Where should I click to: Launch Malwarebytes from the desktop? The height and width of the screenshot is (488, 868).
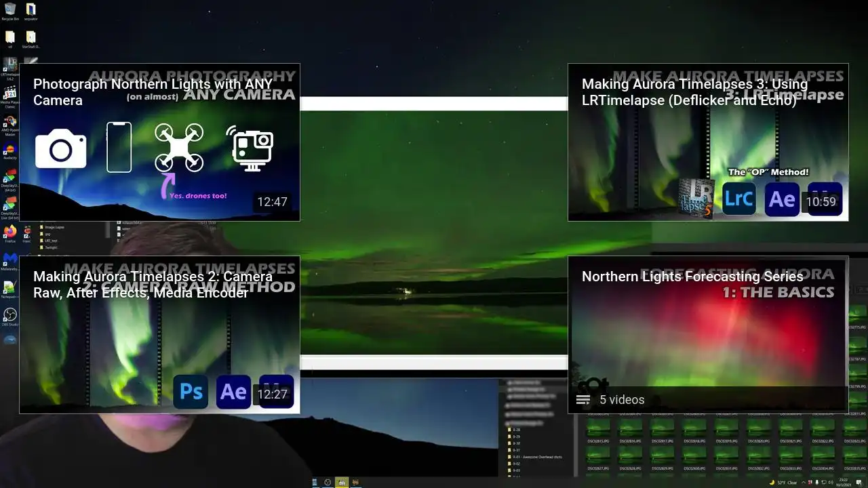coord(10,262)
